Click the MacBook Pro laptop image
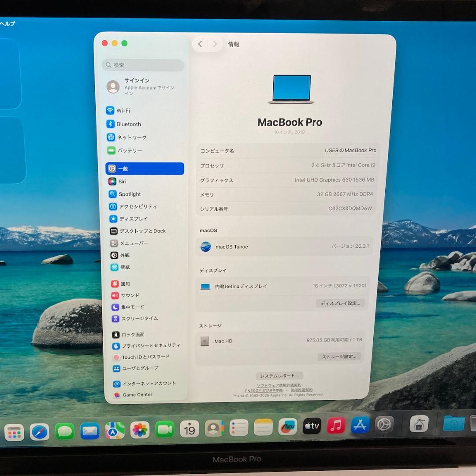This screenshot has height=476, width=476. coord(291,89)
